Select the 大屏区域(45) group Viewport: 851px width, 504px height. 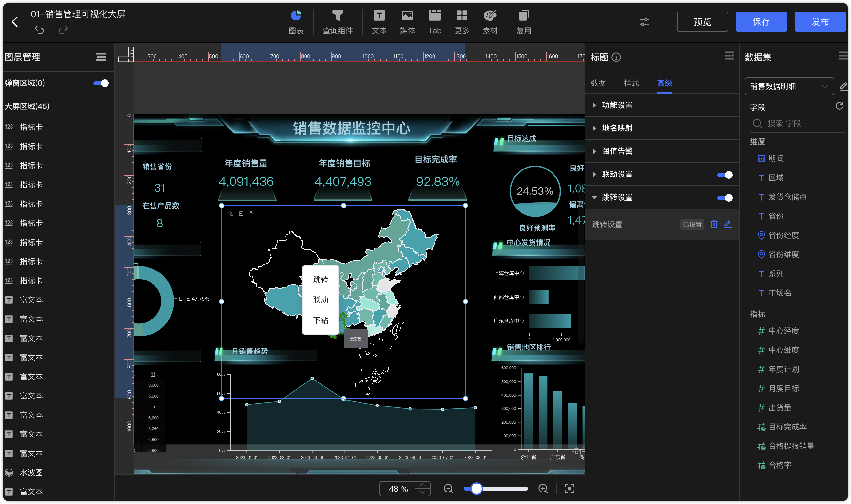(x=27, y=106)
